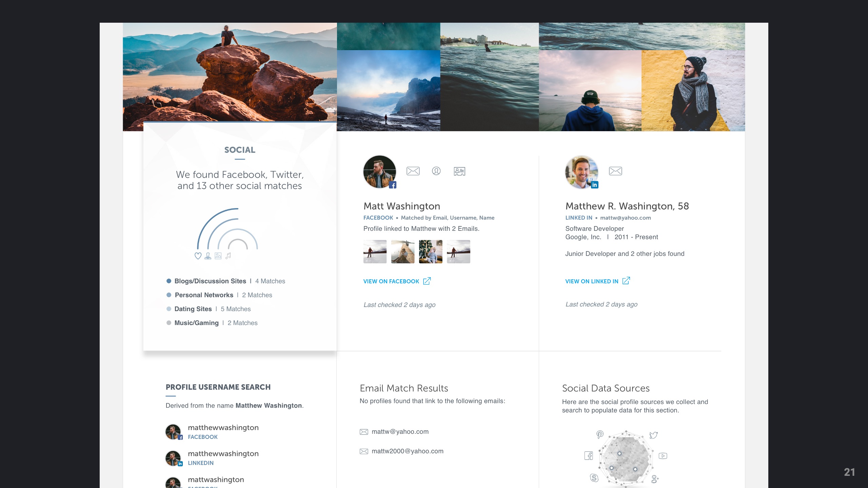The height and width of the screenshot is (488, 868).
Task: Select the Dating Sites legend entry
Action: click(209, 309)
